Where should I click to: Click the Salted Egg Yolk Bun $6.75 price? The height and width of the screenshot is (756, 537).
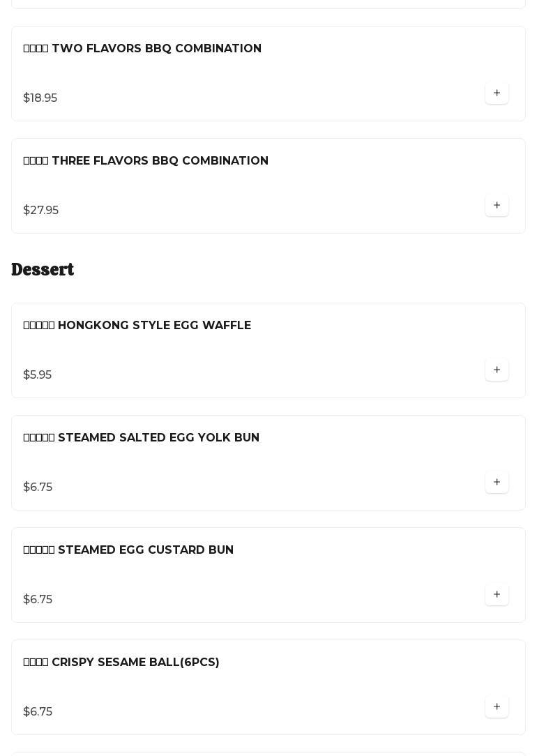(38, 487)
